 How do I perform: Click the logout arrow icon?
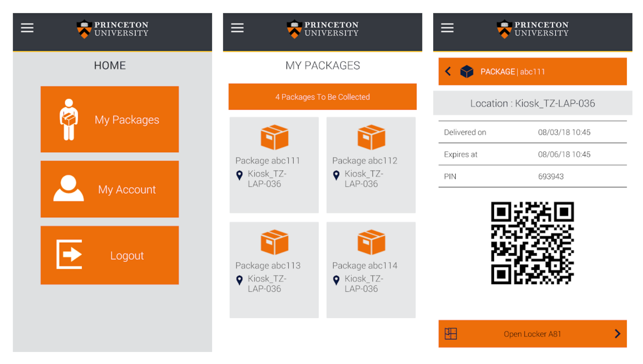click(x=69, y=254)
